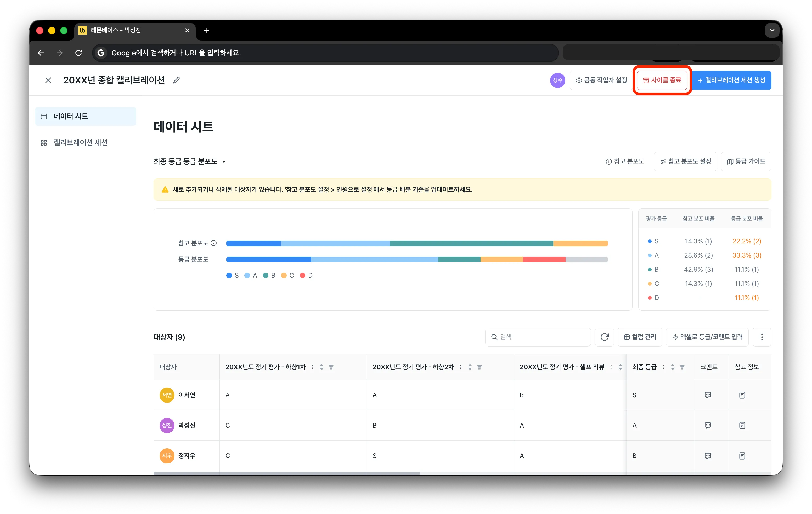Screen dimensions: 812x514
Task: Open comment icon for 정지우 row
Action: [x=708, y=456]
